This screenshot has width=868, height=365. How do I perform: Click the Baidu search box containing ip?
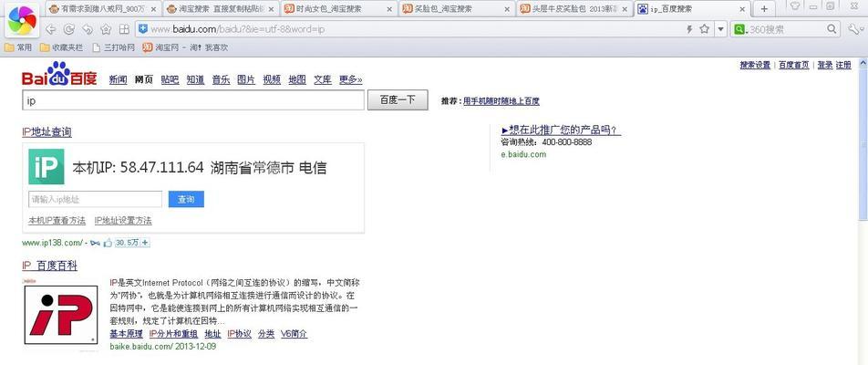pos(193,100)
